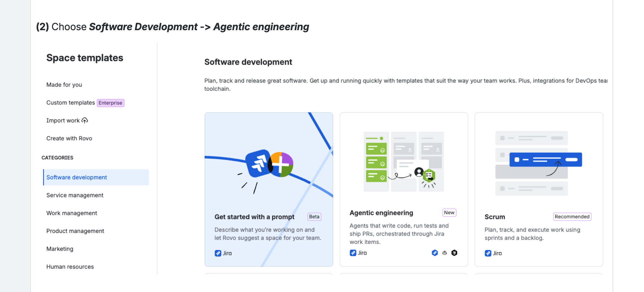
Task: Select Custom templates in sidebar
Action: (71, 103)
